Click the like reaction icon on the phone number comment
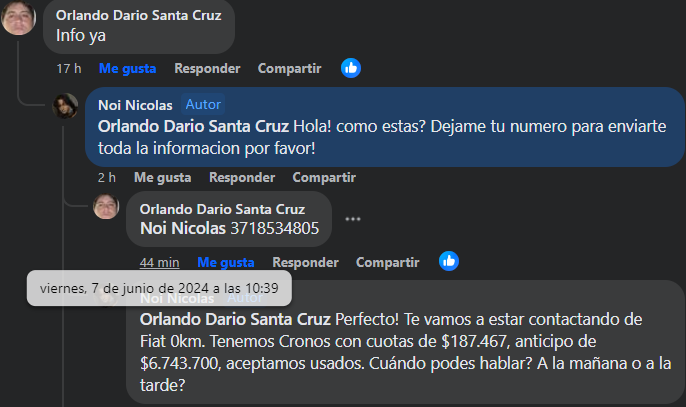Screen dimensions: 686x407 tap(449, 261)
